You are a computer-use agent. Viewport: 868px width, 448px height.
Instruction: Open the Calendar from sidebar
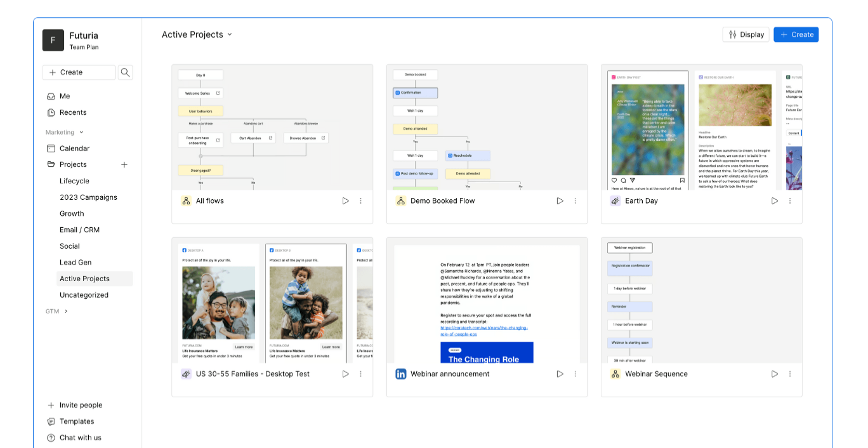74,148
